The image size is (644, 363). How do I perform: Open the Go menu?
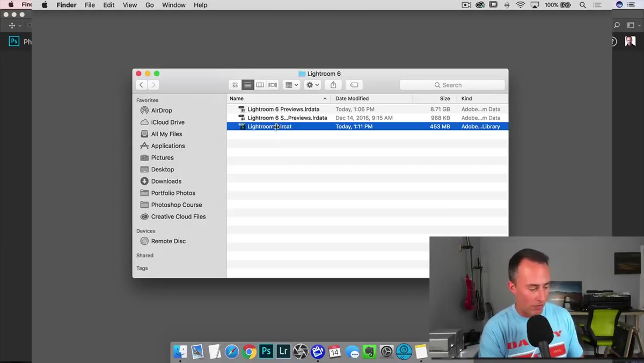click(x=150, y=5)
